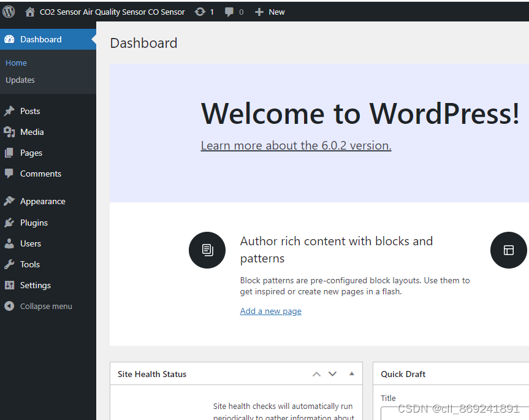Click the Collapse menu arrow icon

9,306
